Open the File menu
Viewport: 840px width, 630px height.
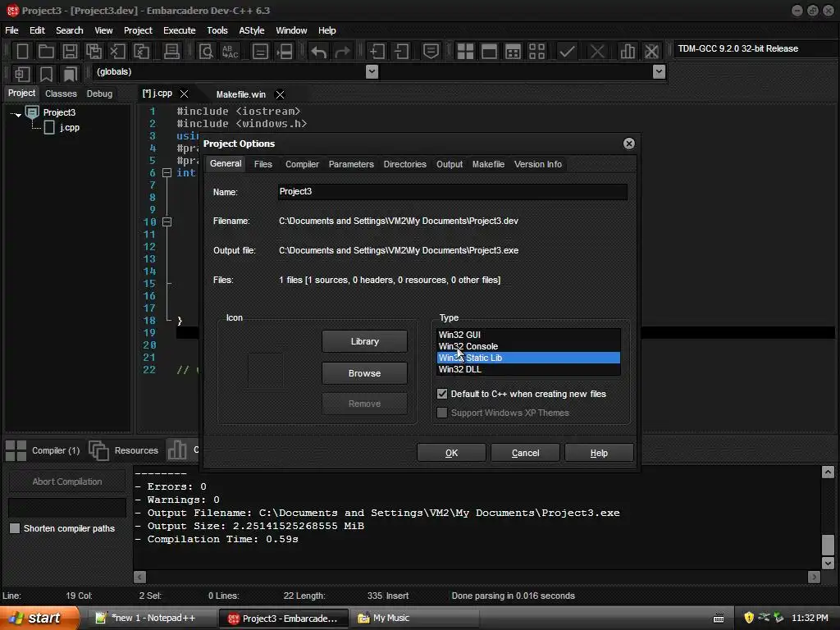11,30
